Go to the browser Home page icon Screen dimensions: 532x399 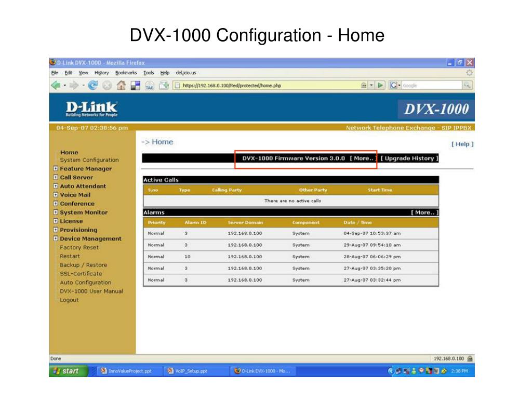click(x=121, y=86)
